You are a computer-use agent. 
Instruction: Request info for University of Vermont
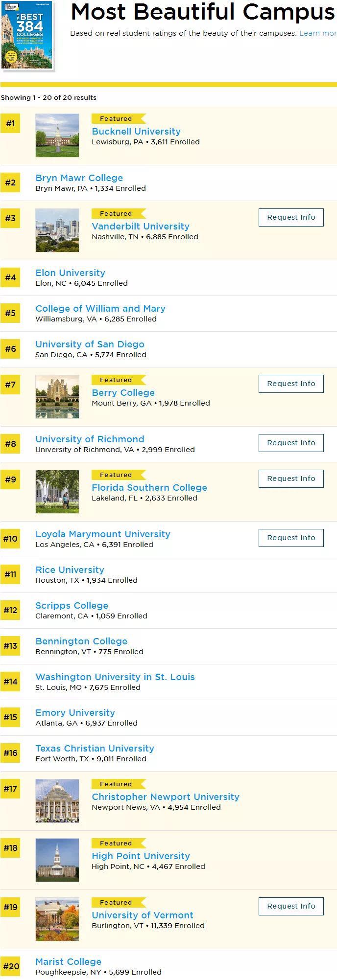click(x=291, y=906)
